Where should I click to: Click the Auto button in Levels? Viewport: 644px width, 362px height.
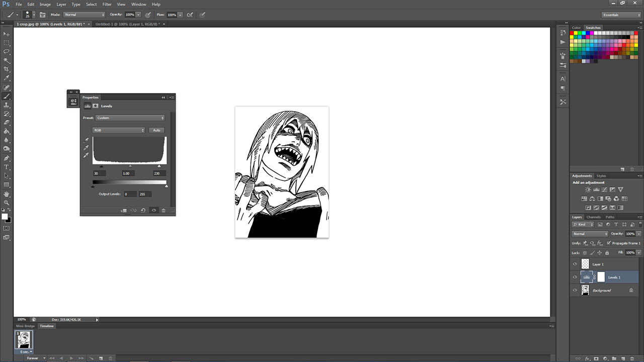click(x=156, y=130)
